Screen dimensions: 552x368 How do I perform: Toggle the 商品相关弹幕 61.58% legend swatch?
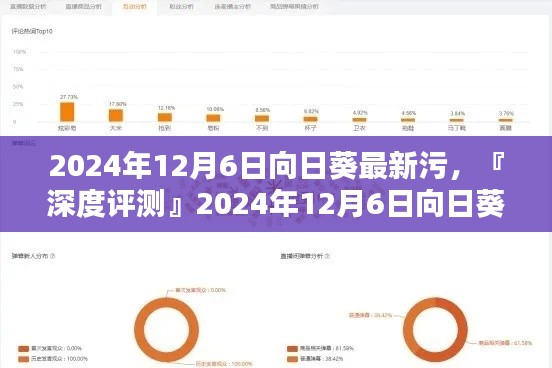point(293,349)
